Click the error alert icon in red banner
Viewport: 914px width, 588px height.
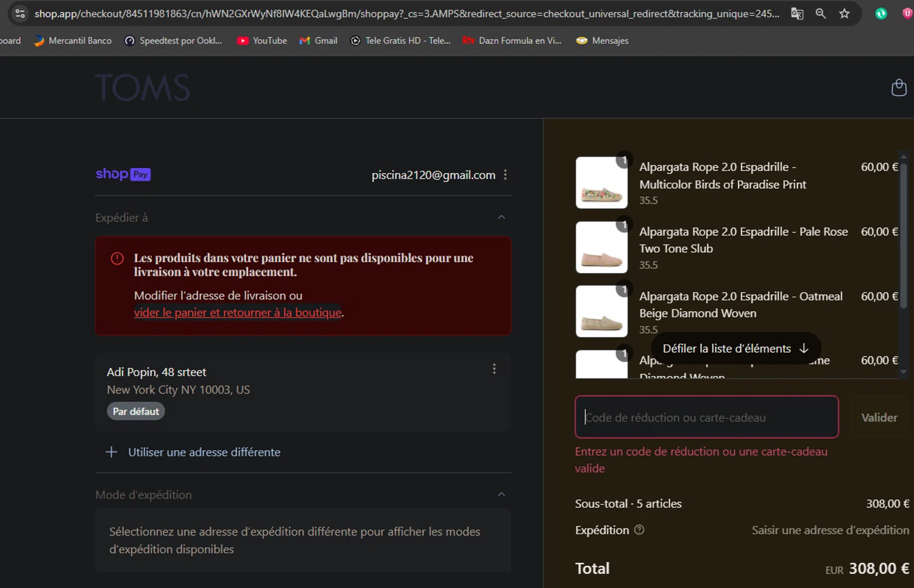(118, 258)
